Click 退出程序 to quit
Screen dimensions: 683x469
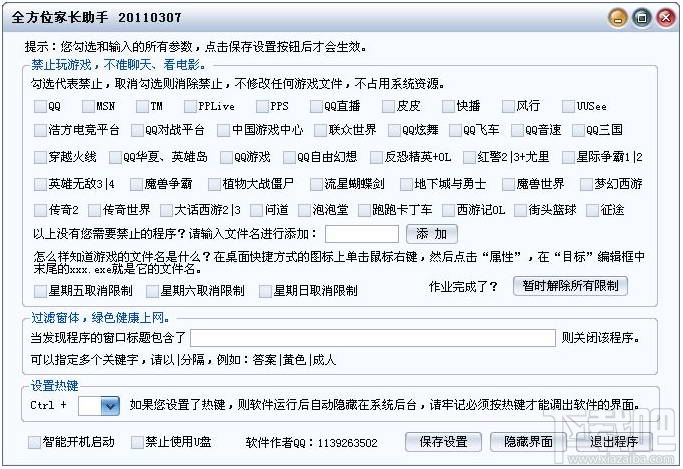click(614, 442)
